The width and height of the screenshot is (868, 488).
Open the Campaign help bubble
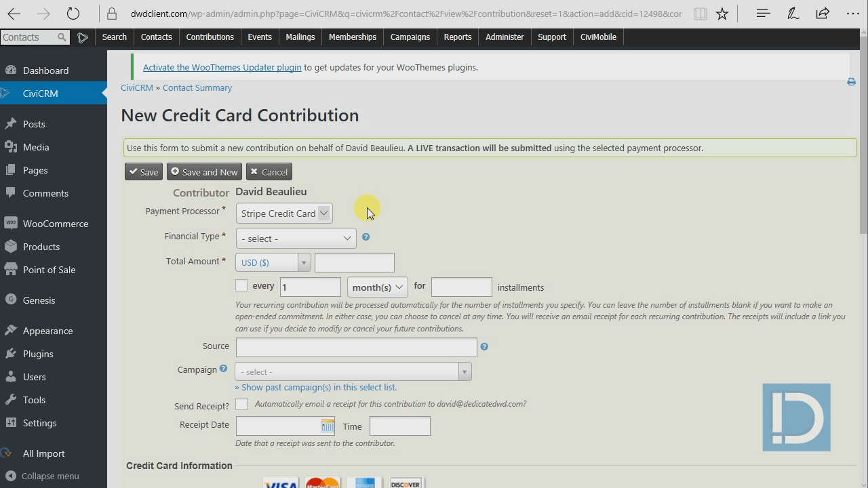pyautogui.click(x=224, y=369)
